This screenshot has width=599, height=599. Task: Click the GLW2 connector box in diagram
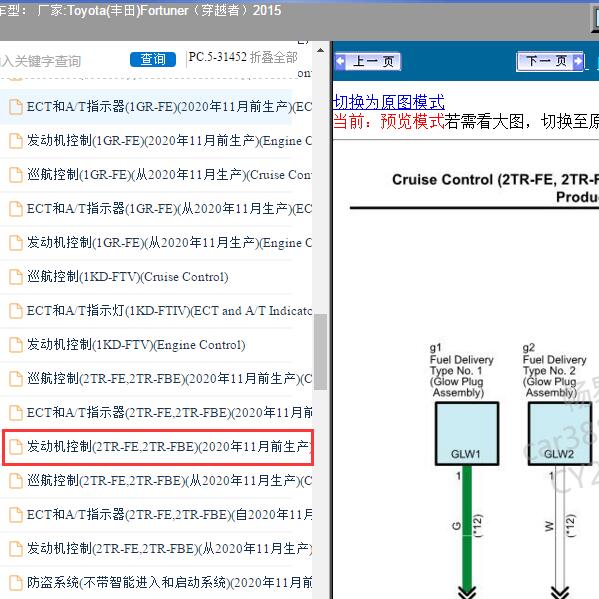pyautogui.click(x=560, y=434)
